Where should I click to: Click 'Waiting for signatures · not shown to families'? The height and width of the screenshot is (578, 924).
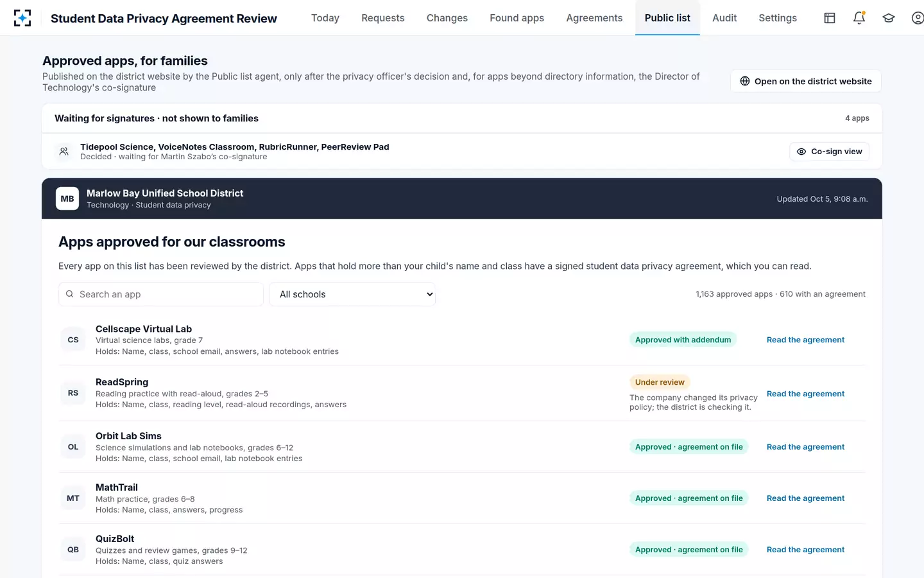click(157, 118)
